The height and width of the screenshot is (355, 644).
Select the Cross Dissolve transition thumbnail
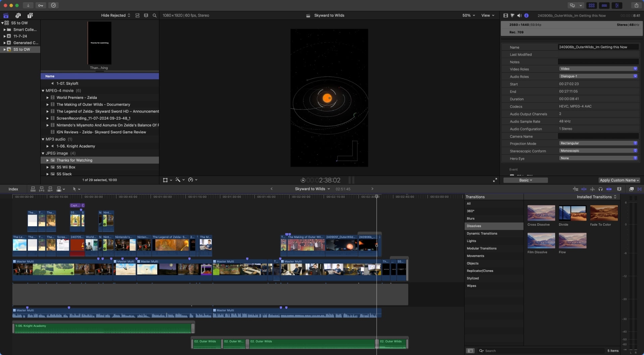pyautogui.click(x=541, y=213)
